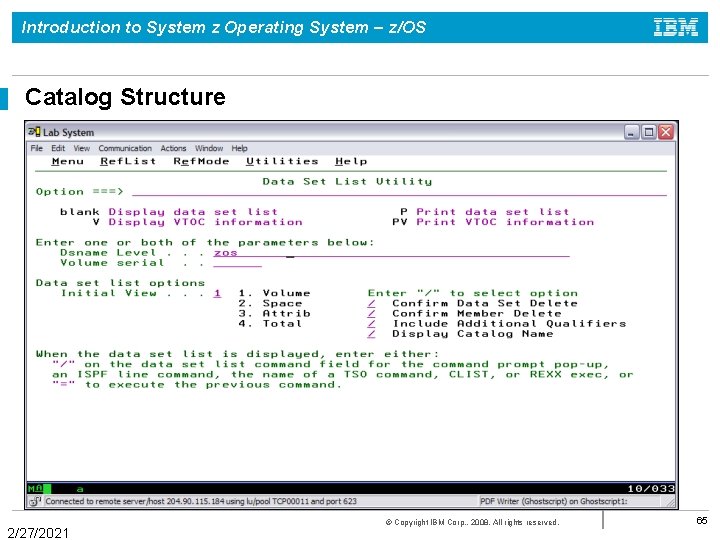Click the 'Data Set List Utility' panel title
The width and height of the screenshot is (720, 540).
(x=347, y=181)
